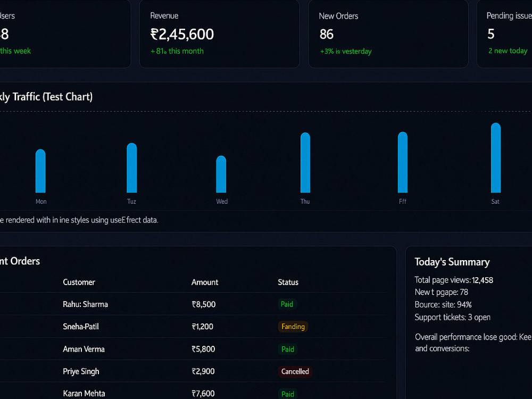This screenshot has height=399, width=532.
Task: Click Total page views: 12,458 line
Action: [x=454, y=280]
